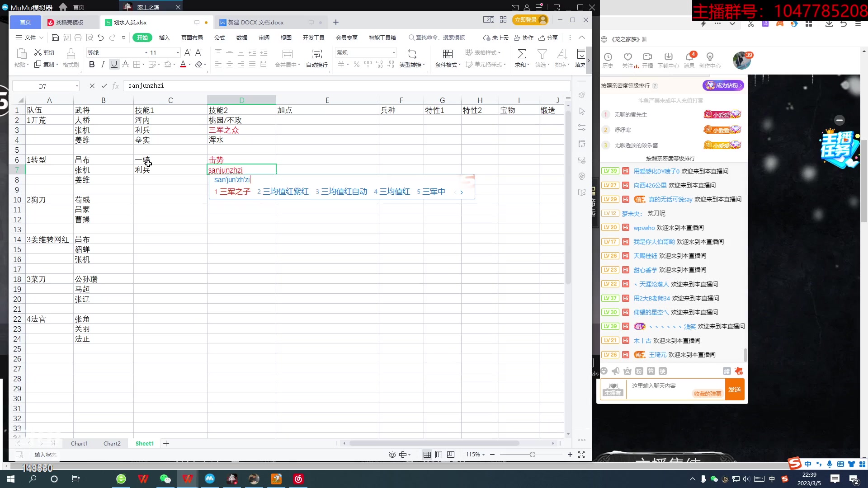The height and width of the screenshot is (488, 868).
Task: Click the Conditional Formatting icon
Action: click(x=448, y=54)
